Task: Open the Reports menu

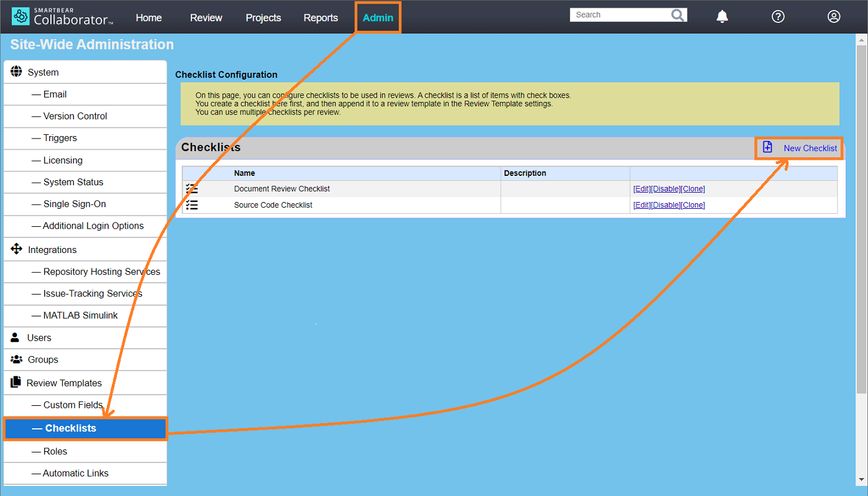Action: point(321,17)
